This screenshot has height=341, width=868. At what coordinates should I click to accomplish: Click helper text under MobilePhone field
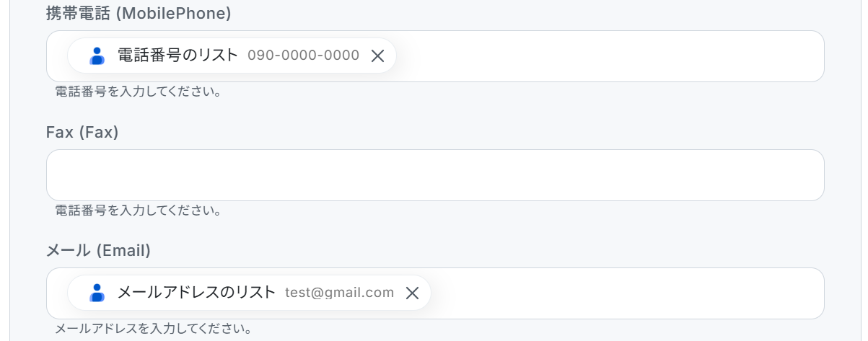(138, 92)
